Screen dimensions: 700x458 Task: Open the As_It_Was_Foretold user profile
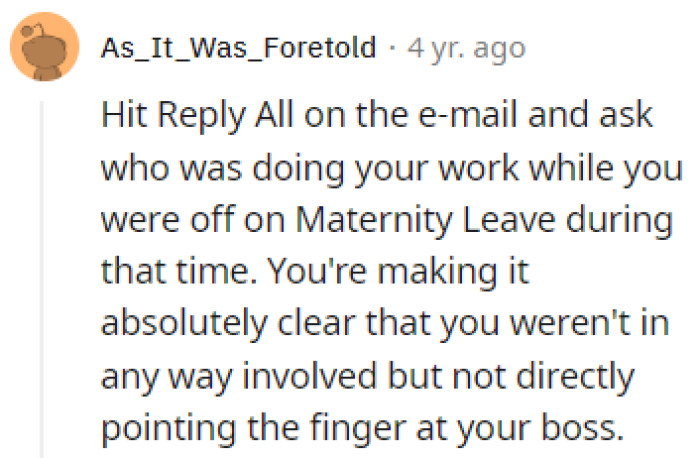pyautogui.click(x=238, y=47)
